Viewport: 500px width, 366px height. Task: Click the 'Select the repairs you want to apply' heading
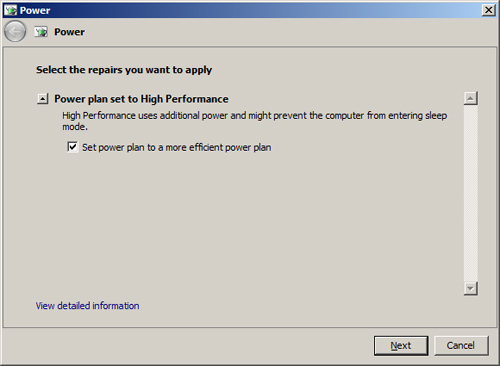(124, 70)
